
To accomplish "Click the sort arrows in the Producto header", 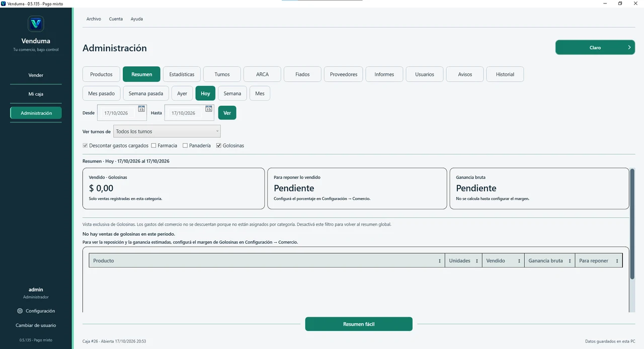I will [x=440, y=261].
